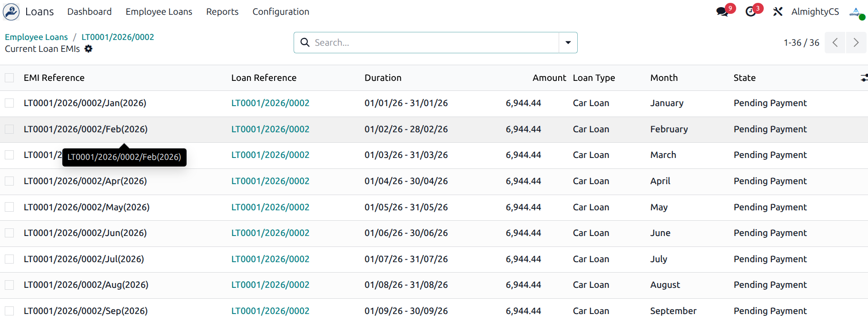Toggle the select-all header checkbox

(10, 78)
